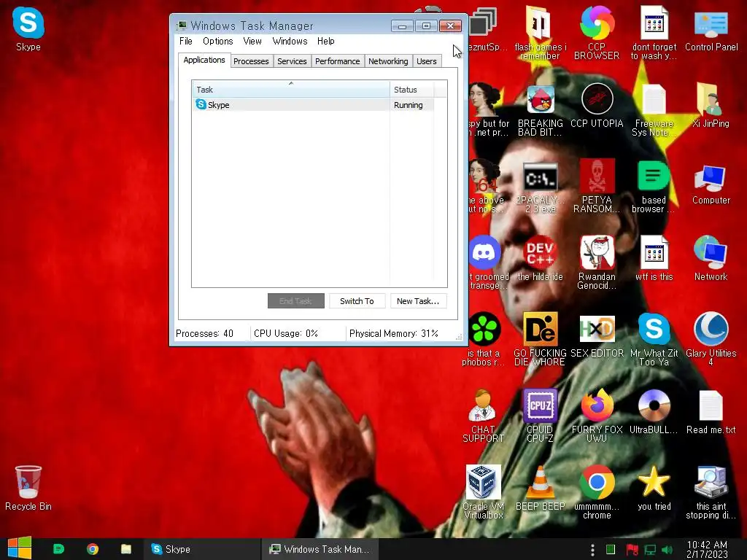The height and width of the screenshot is (560, 747).
Task: Launch the CCP BROWSER shortcut
Action: coord(597,32)
